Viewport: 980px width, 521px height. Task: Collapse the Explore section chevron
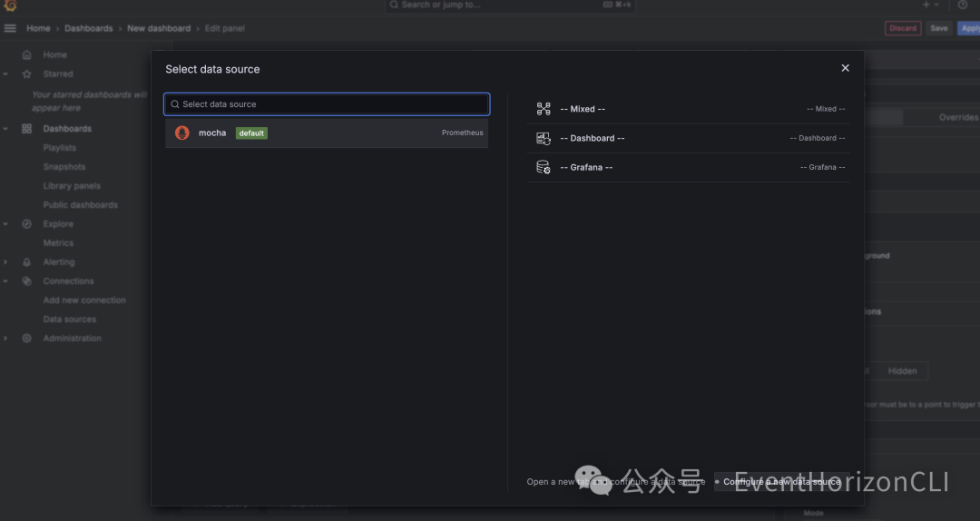[x=5, y=224]
